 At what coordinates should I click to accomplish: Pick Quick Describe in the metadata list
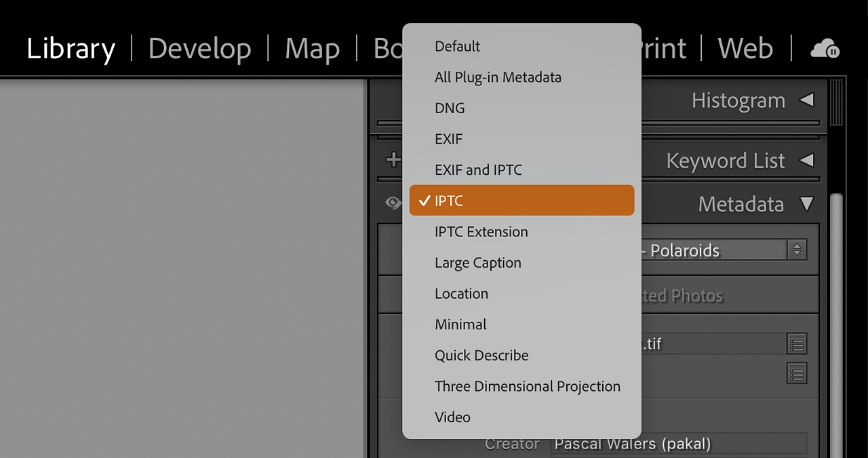point(481,356)
